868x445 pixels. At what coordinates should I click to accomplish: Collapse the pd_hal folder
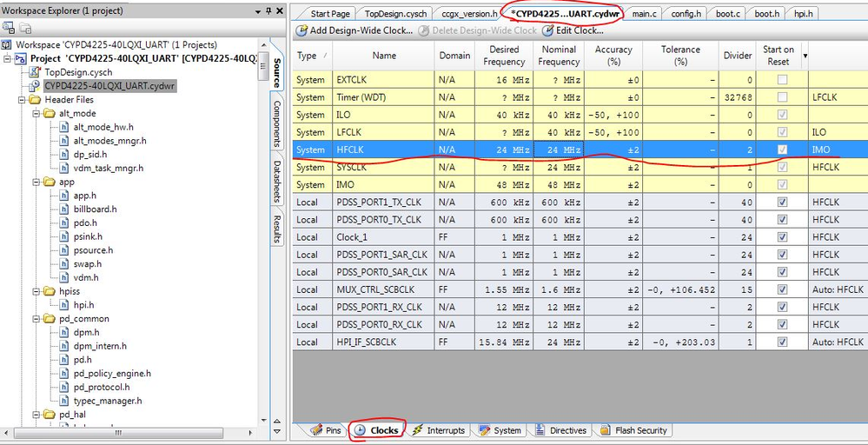[36, 415]
